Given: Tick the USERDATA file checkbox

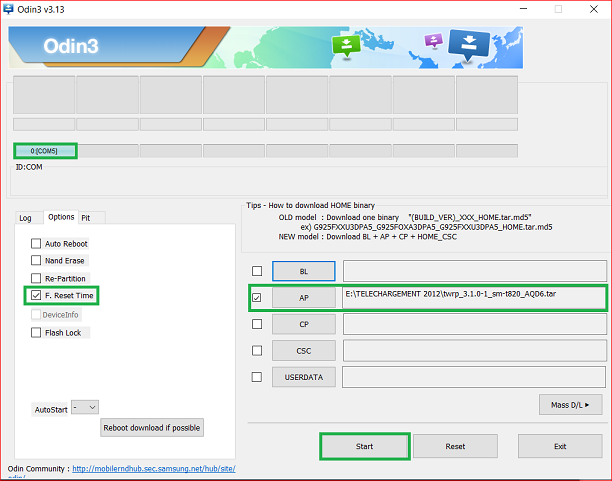Looking at the screenshot, I should (257, 377).
